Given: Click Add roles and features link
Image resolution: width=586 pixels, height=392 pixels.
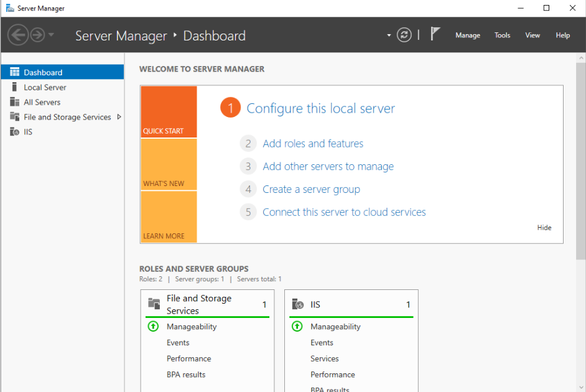Looking at the screenshot, I should click(313, 144).
